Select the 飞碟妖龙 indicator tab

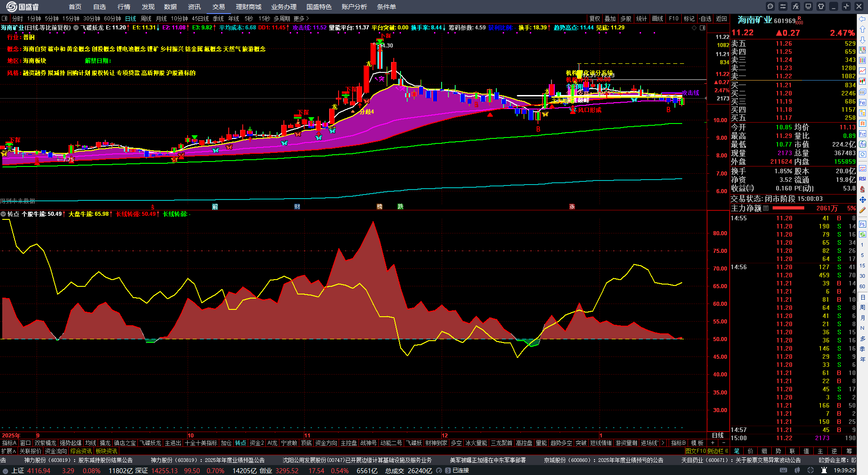[x=150, y=443]
